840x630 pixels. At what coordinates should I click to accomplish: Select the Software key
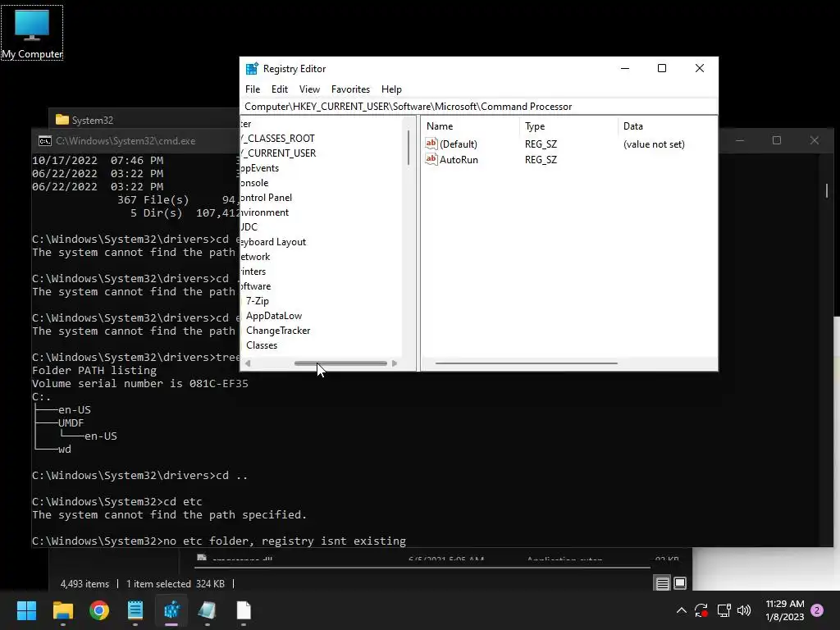coord(256,286)
